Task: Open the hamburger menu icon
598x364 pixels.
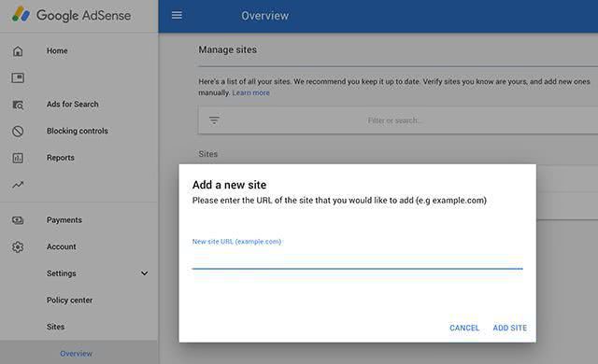Action: coord(177,15)
